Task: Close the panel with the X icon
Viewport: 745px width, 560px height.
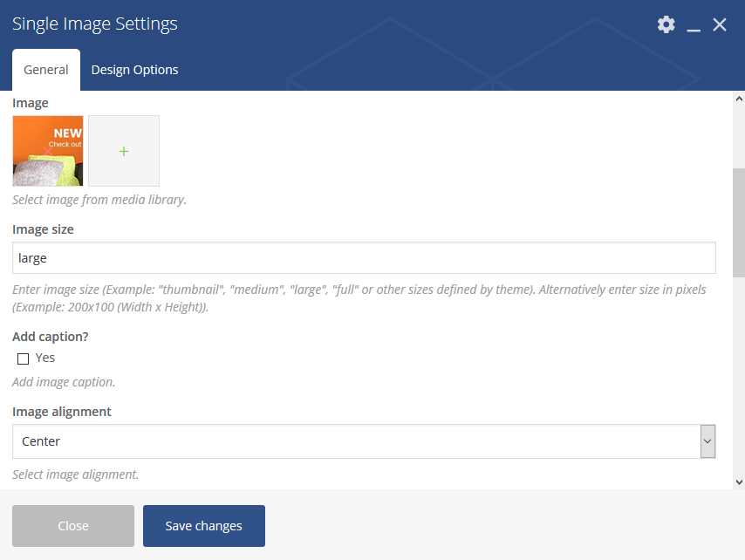Action: click(720, 24)
